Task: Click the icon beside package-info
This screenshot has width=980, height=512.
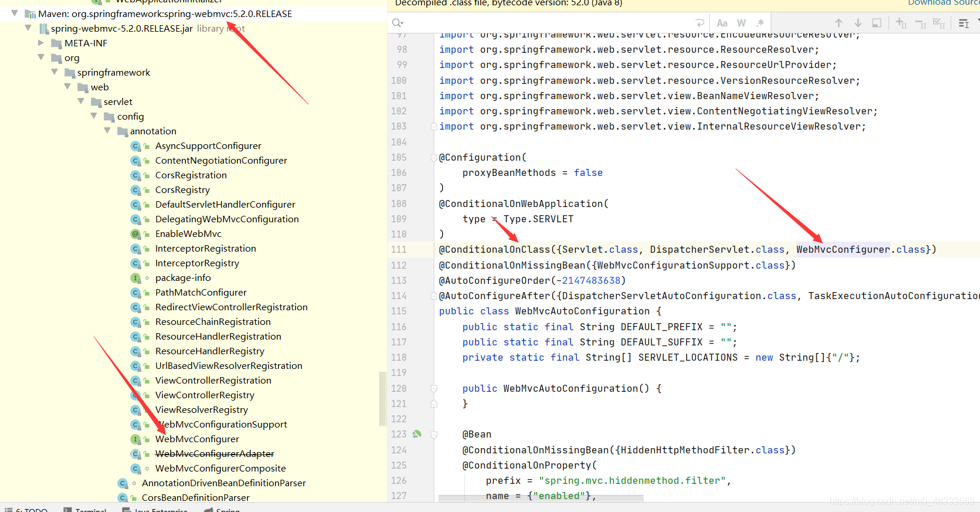Action: click(135, 278)
